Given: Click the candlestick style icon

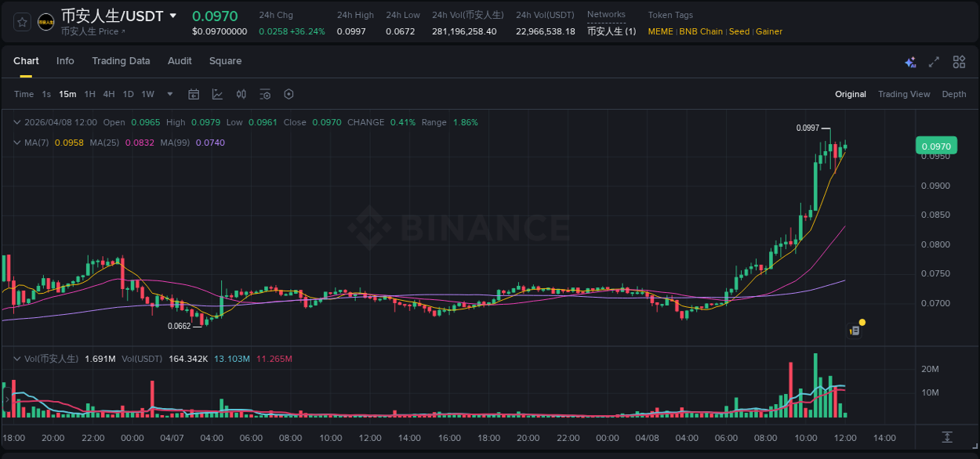Looking at the screenshot, I should (x=241, y=94).
